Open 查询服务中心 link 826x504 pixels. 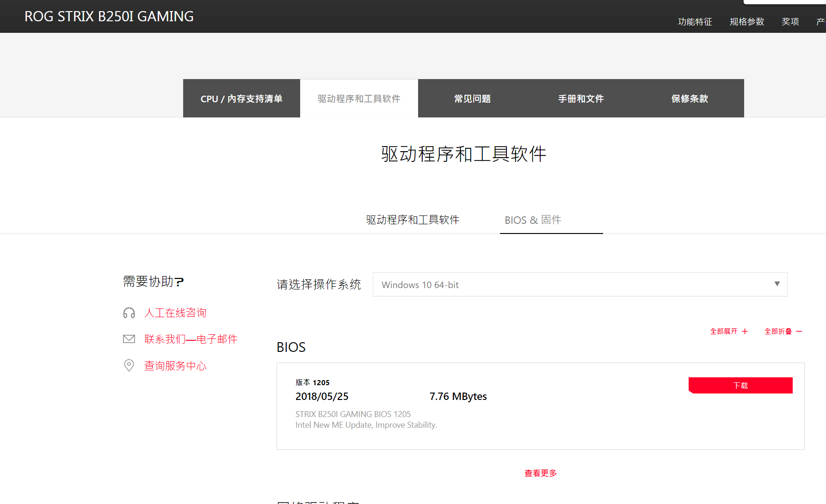175,366
